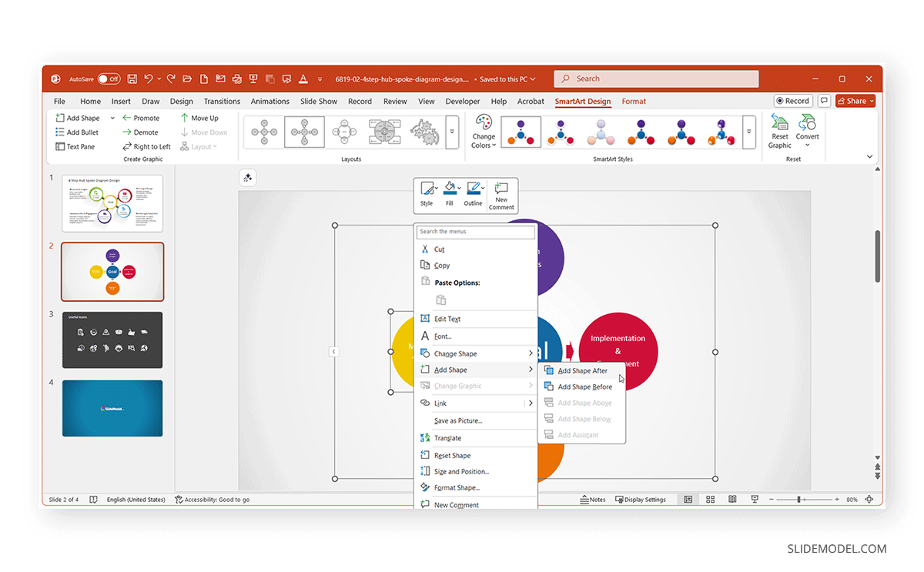The width and height of the screenshot is (924, 572).
Task: Click Save as Picture in context menu
Action: [460, 420]
